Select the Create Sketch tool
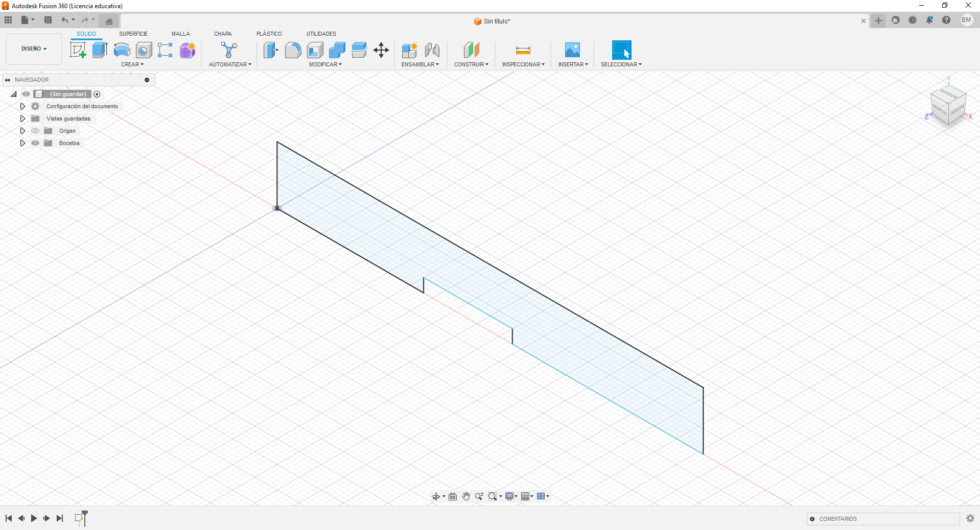 coord(78,50)
